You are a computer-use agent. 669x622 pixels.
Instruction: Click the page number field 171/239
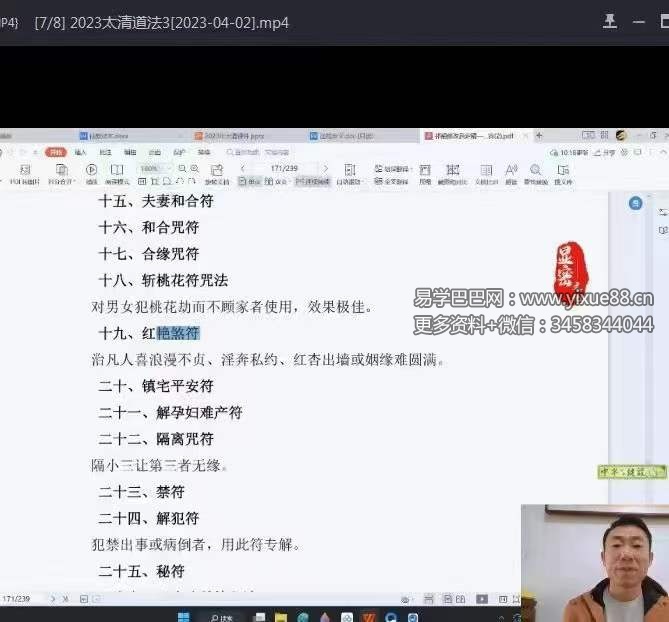tap(285, 169)
